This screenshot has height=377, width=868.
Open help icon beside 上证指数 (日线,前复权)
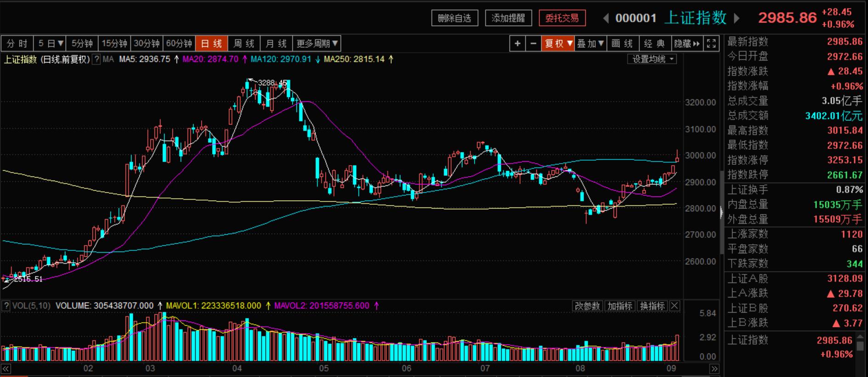[x=96, y=59]
